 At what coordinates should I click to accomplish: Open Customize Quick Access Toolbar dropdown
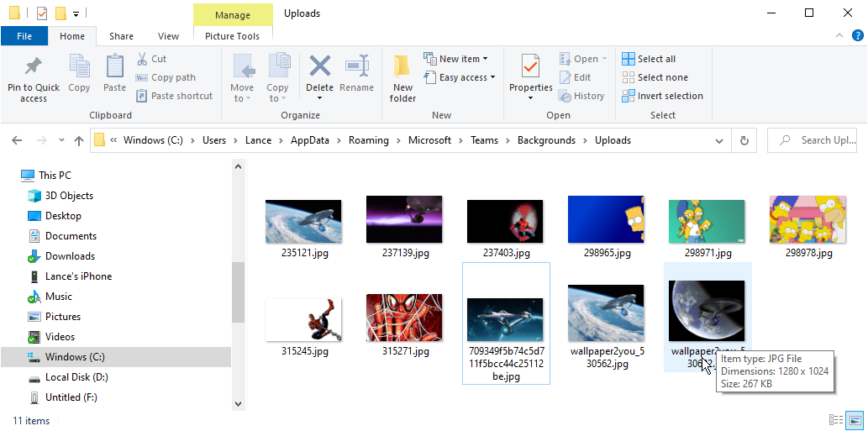(x=76, y=13)
